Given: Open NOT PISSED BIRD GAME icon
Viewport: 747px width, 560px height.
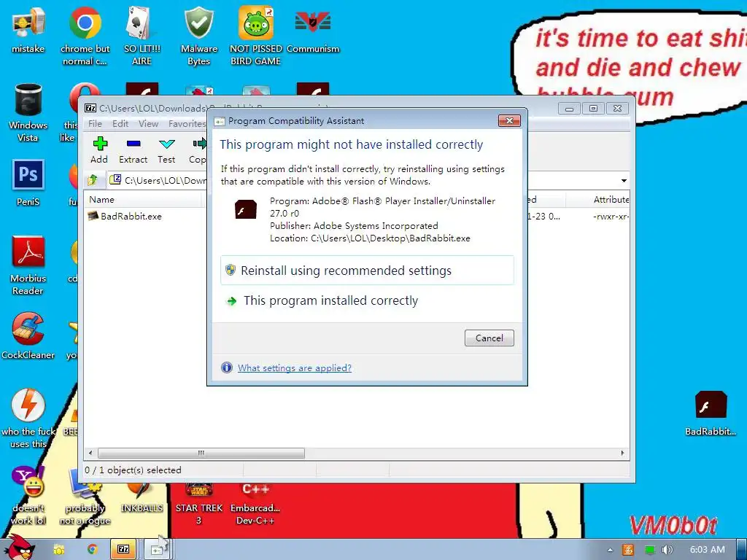Looking at the screenshot, I should 255,36.
